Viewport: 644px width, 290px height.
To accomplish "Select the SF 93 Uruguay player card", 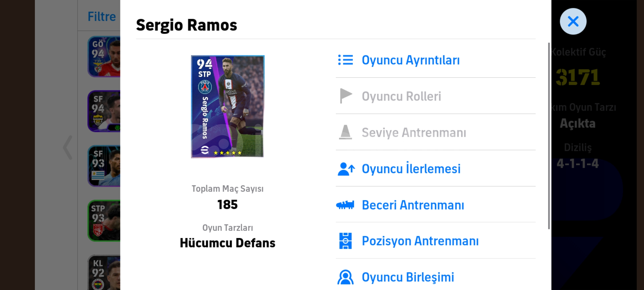I will 104,166.
